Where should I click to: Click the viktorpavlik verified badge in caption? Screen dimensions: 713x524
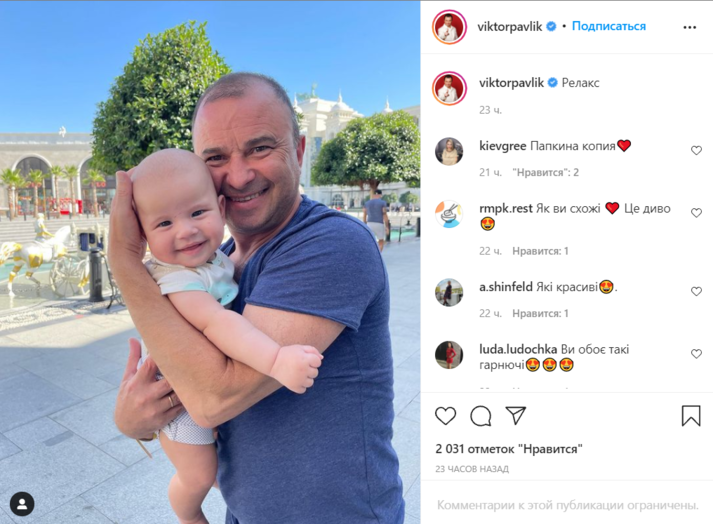click(x=552, y=83)
